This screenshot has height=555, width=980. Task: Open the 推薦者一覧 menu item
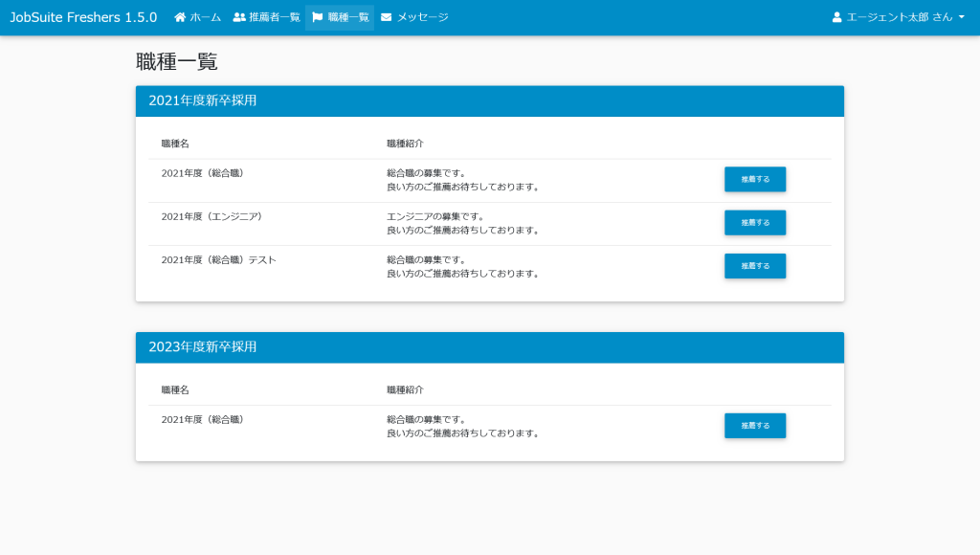tap(274, 17)
